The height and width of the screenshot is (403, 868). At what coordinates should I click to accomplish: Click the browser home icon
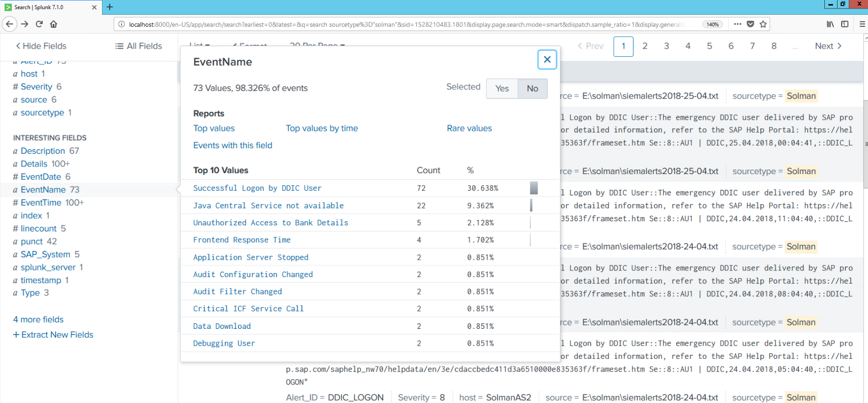click(53, 24)
